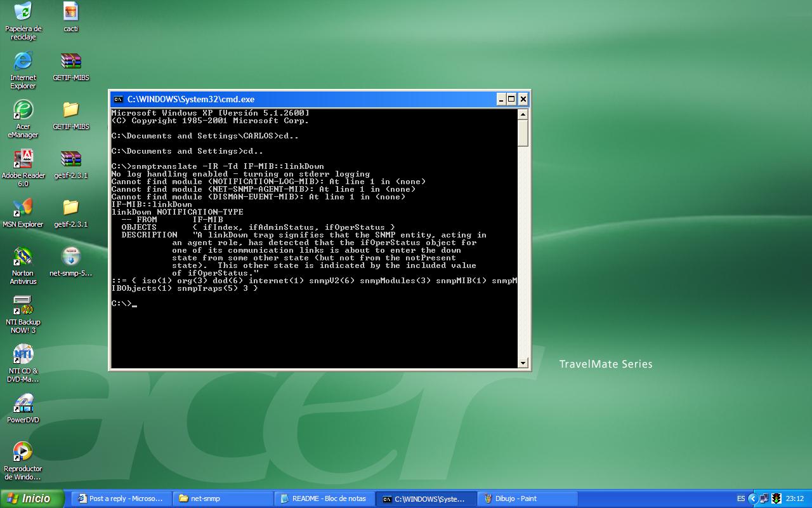Select the Reproductor de Windows Media shortcut

23,461
